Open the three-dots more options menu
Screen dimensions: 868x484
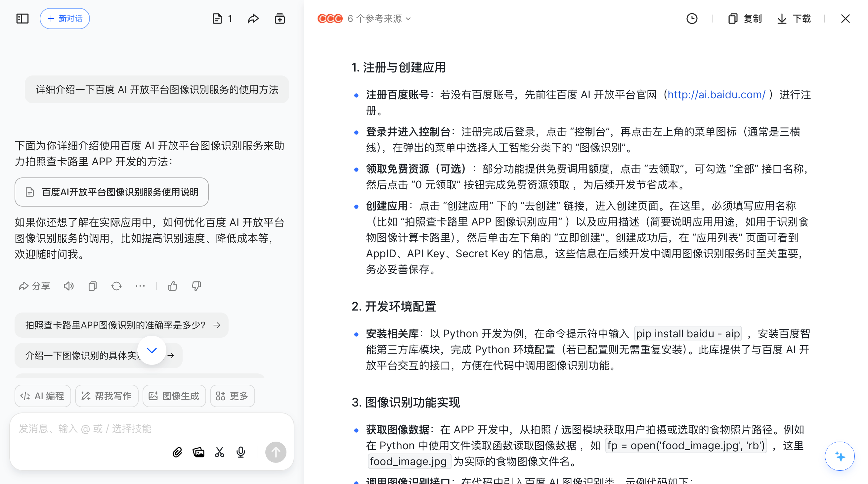pos(140,286)
